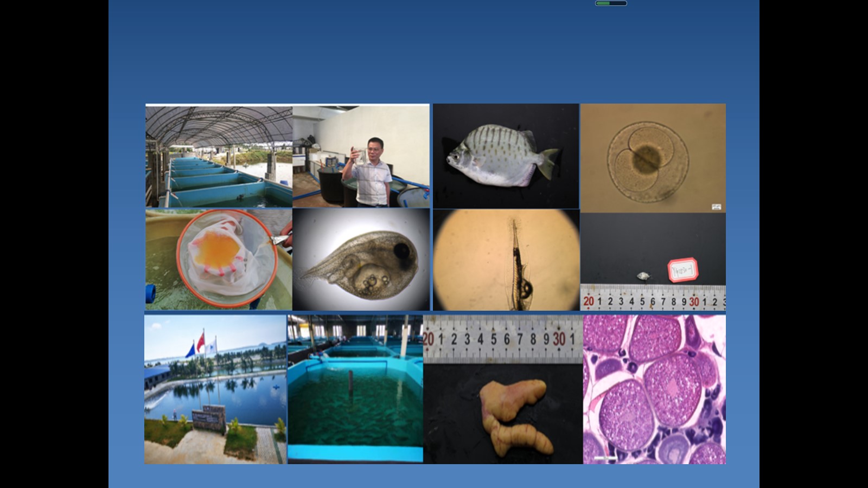The height and width of the screenshot is (488, 868).
Task: Click the tiny juvenile fish specimen above ruler
Action: [643, 276]
